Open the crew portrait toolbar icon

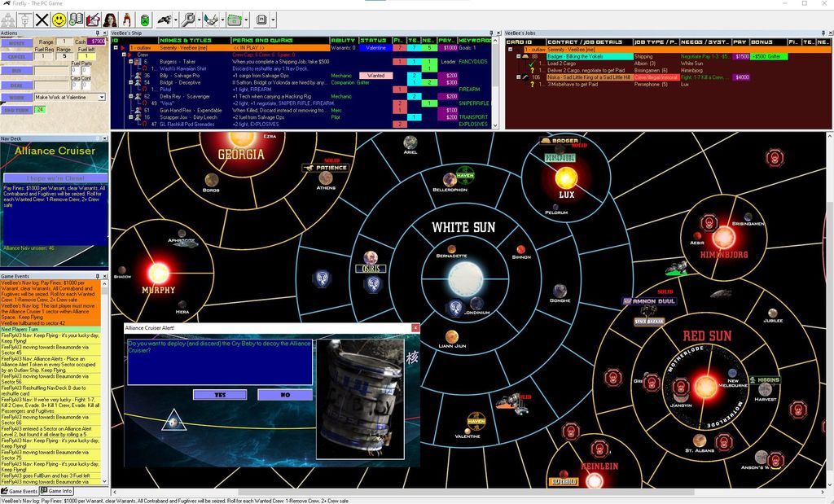click(110, 19)
